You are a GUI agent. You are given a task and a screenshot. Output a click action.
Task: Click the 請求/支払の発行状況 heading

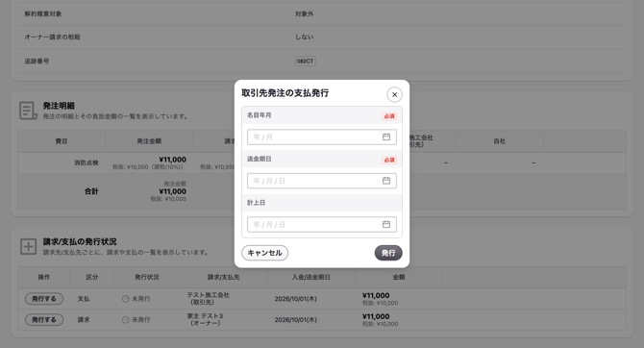point(80,241)
